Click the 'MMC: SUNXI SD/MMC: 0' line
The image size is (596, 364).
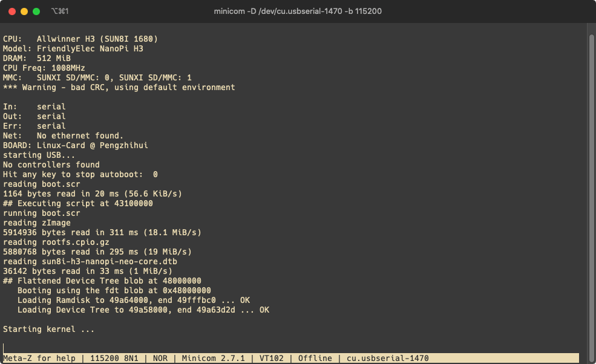coord(97,78)
